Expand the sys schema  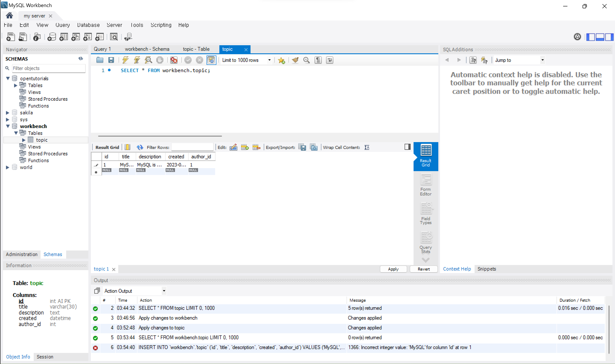coord(8,119)
